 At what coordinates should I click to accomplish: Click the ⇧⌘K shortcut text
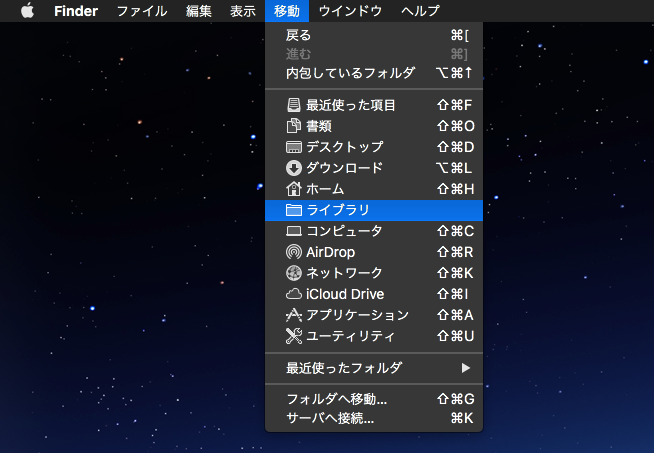click(x=455, y=273)
